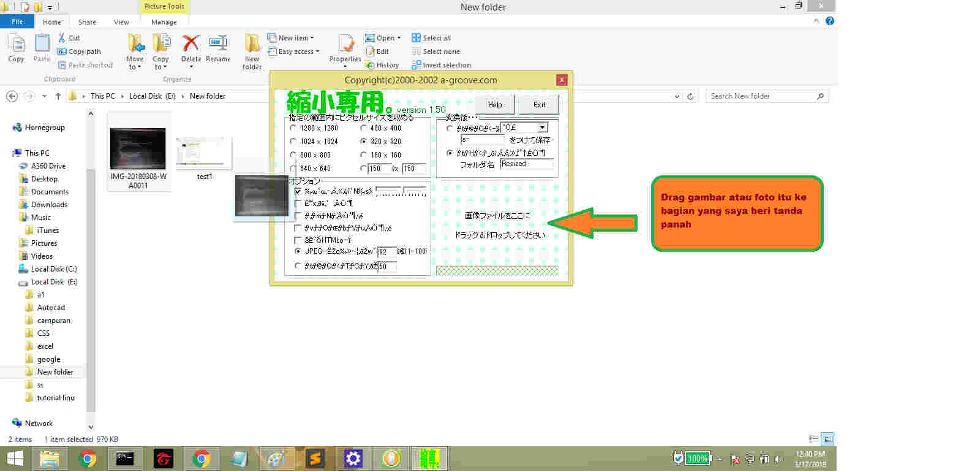The height and width of the screenshot is (472, 980).
Task: Open Command Prompt from the taskbar
Action: (x=125, y=459)
